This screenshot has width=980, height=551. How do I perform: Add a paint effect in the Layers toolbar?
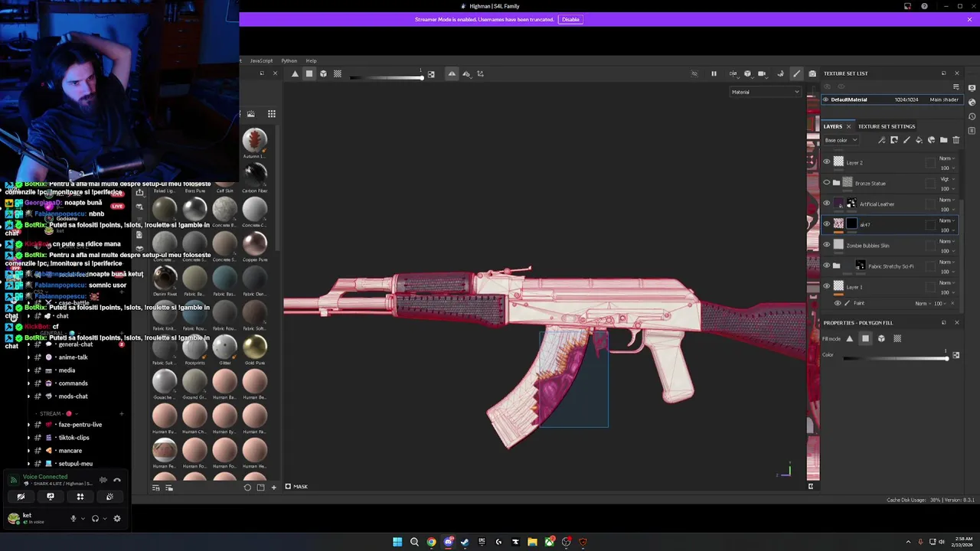point(882,140)
